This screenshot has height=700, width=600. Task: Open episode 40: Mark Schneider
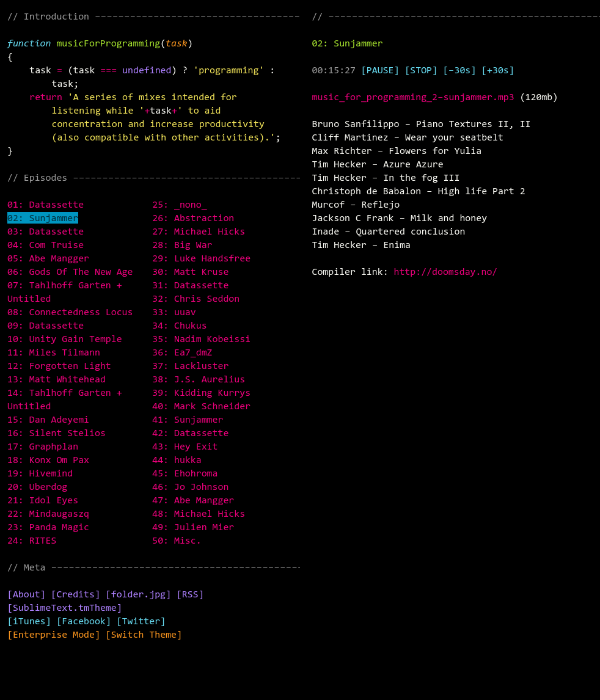click(202, 406)
